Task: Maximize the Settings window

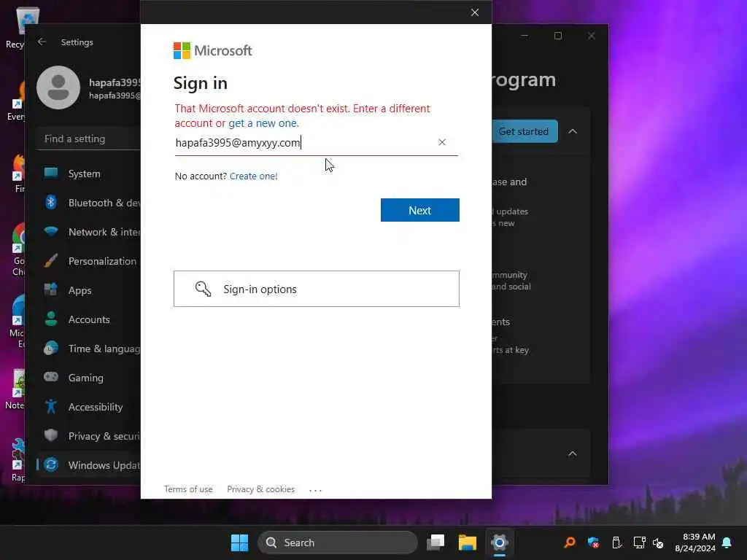Action: click(x=558, y=36)
